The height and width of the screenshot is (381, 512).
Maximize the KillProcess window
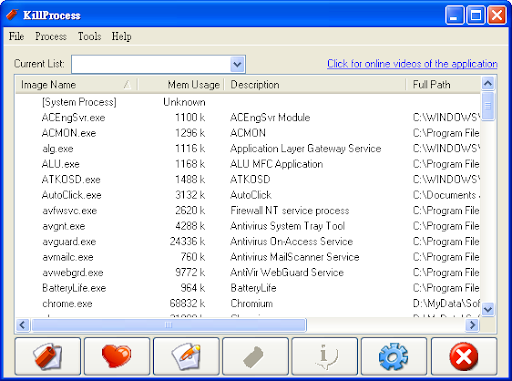click(x=476, y=15)
